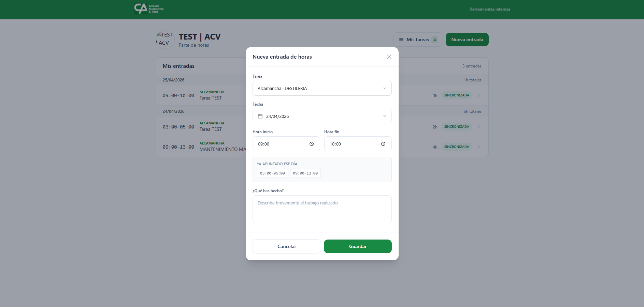
Task: Click the Cancelar button
Action: (x=287, y=246)
